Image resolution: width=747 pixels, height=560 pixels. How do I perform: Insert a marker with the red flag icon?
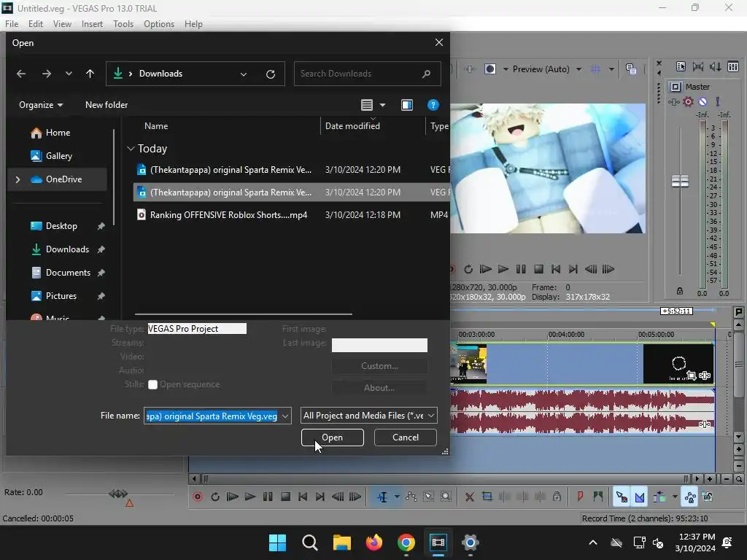[580, 497]
